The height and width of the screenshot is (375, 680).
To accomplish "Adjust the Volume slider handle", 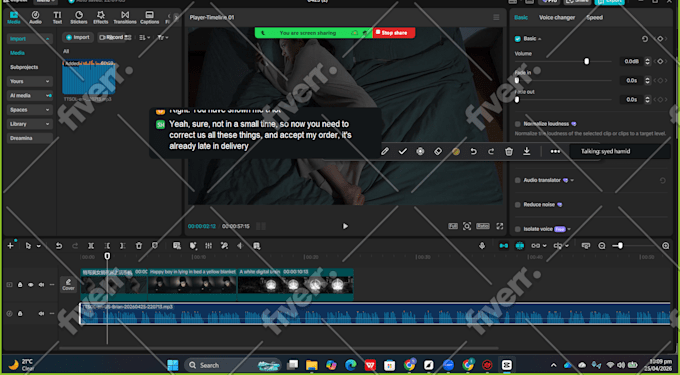I will 586,62.
